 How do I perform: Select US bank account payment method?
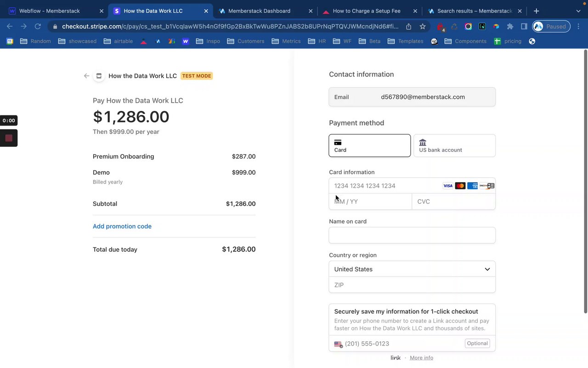pyautogui.click(x=454, y=145)
